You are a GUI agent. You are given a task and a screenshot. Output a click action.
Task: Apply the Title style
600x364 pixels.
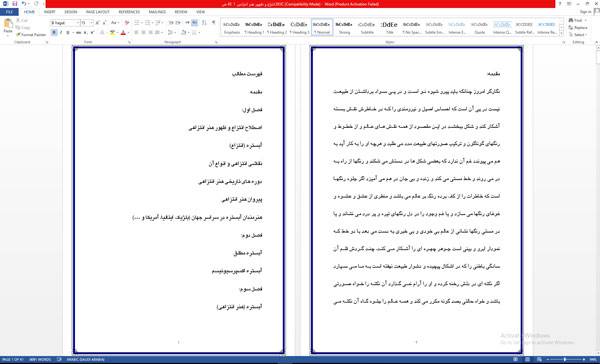389,28
